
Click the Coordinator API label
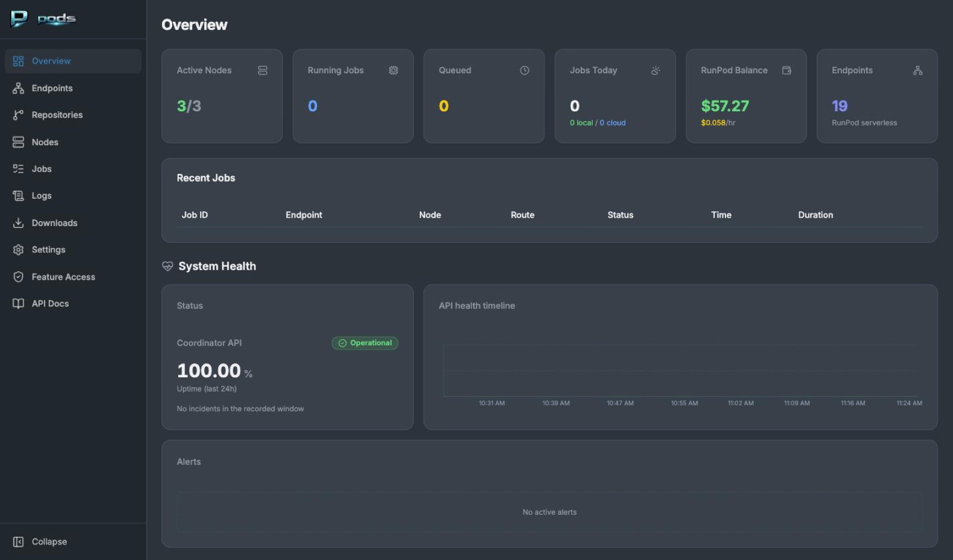pyautogui.click(x=209, y=343)
